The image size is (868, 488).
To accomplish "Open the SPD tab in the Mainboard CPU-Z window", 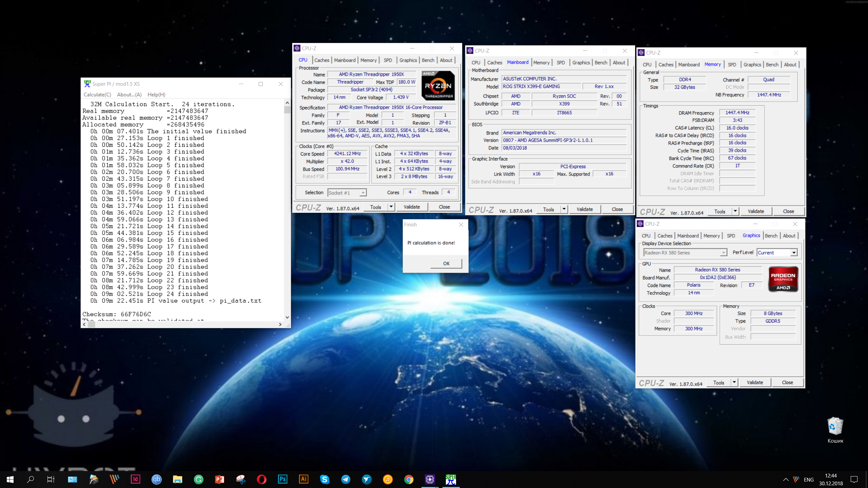I will (560, 62).
